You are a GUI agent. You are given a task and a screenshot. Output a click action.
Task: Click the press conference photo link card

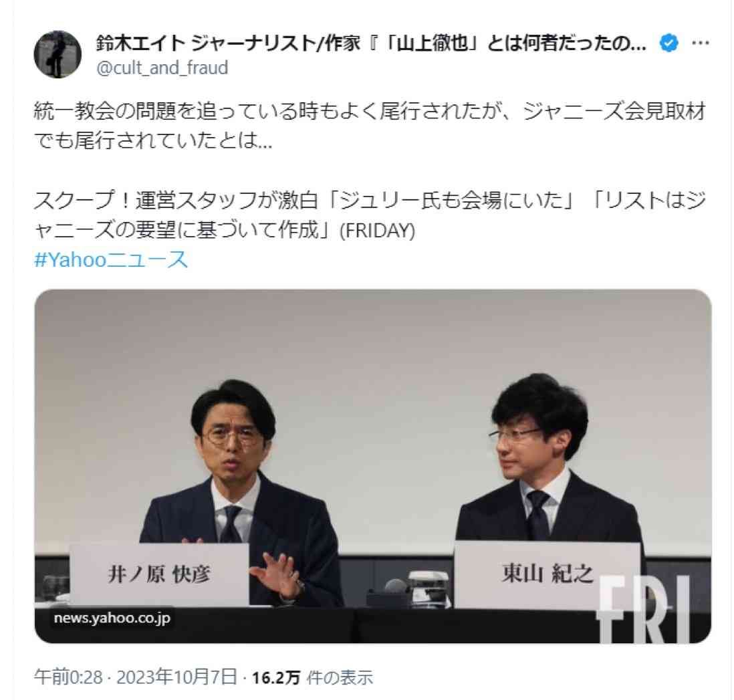click(x=373, y=467)
